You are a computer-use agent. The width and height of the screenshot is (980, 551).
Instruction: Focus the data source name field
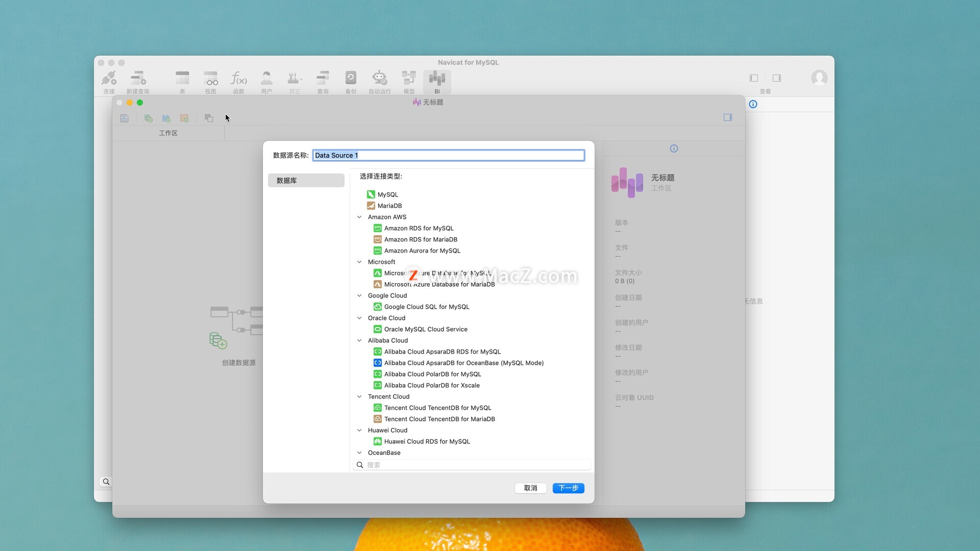point(448,155)
